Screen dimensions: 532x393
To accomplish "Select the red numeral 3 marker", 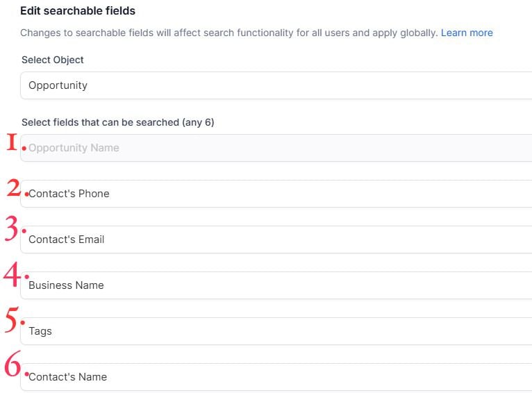I will [11, 228].
